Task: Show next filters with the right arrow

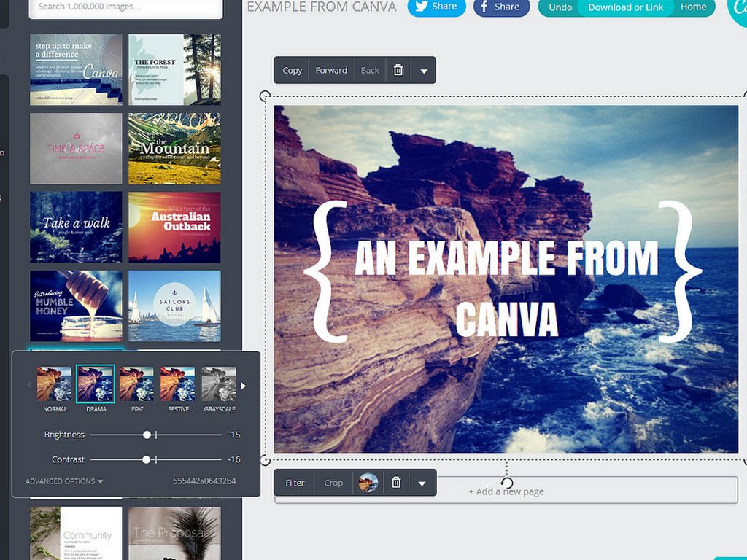Action: coord(244,386)
